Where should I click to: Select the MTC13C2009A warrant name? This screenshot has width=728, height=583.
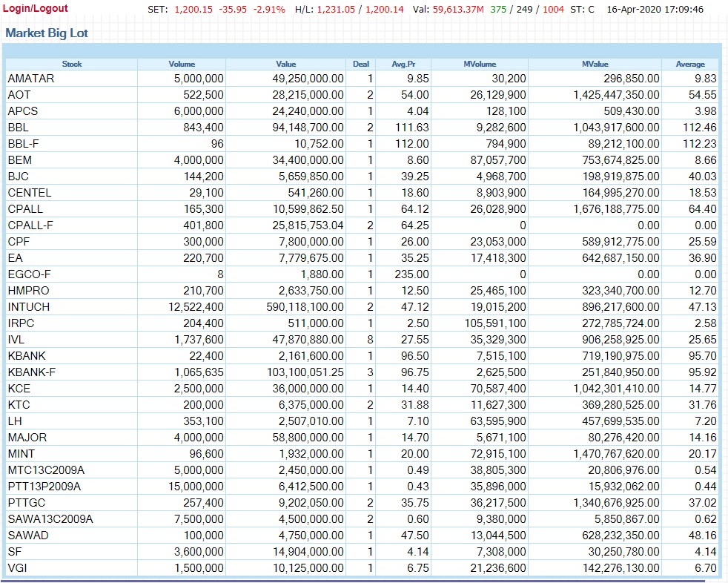(46, 470)
